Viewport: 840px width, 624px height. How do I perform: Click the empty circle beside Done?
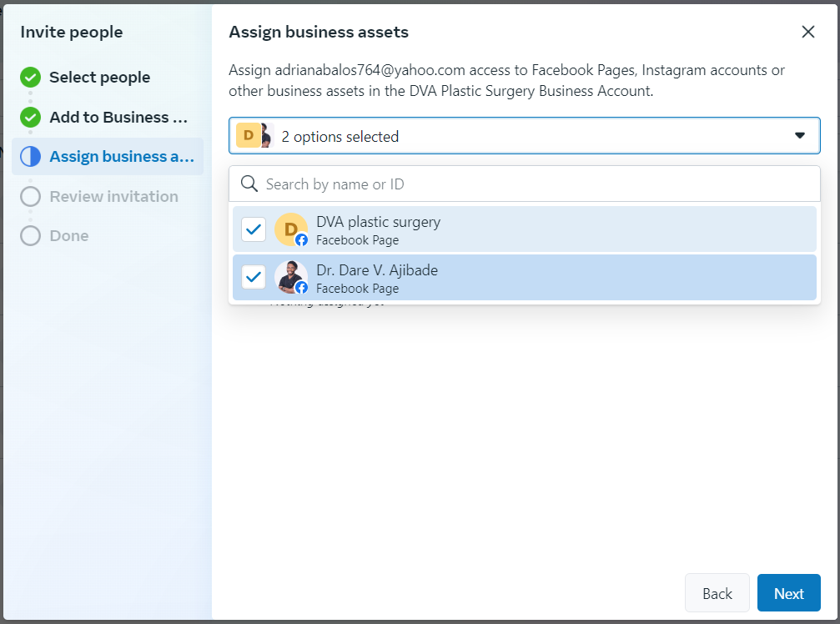coord(31,236)
